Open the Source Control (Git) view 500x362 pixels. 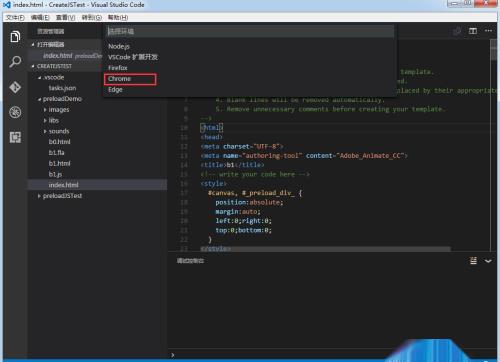click(15, 87)
